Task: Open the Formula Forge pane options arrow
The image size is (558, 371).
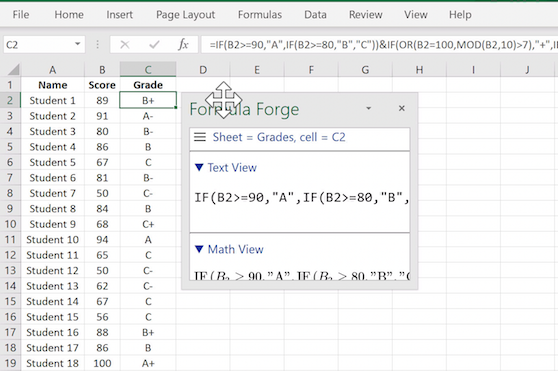Action: point(369,108)
